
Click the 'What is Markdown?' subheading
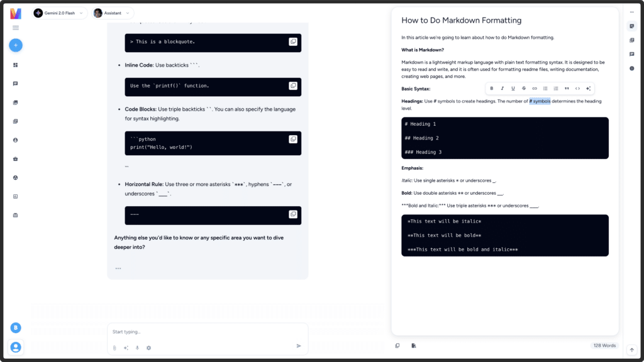tap(423, 50)
